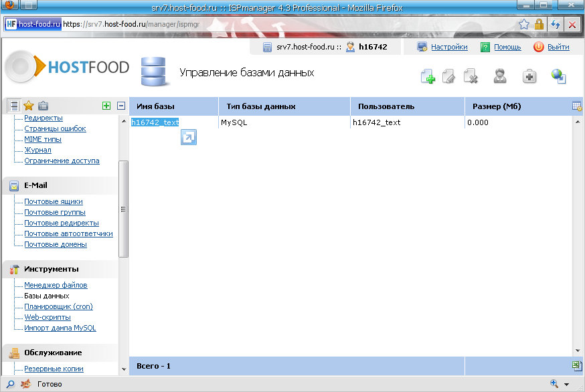Click the edit database icon
The width and height of the screenshot is (585, 392).
click(448, 76)
